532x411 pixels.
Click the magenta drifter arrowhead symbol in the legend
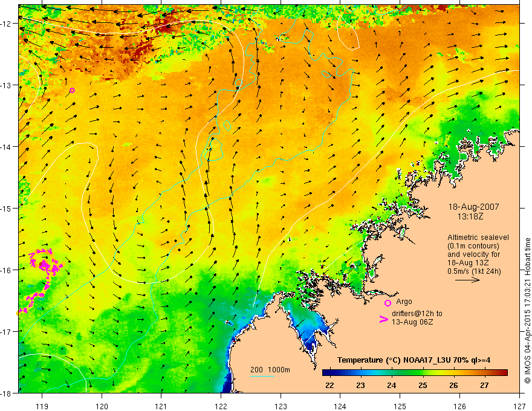point(384,319)
